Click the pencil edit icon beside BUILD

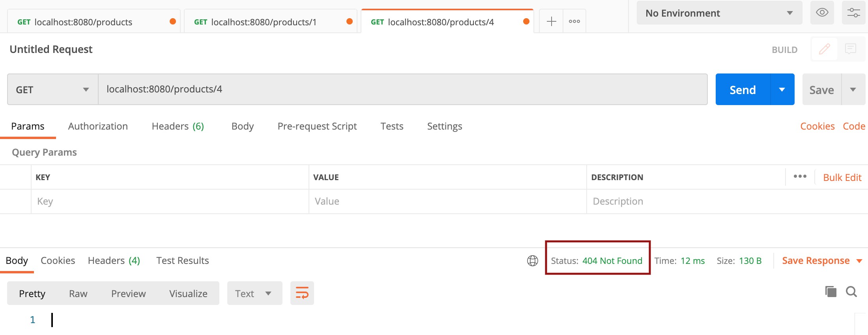824,49
